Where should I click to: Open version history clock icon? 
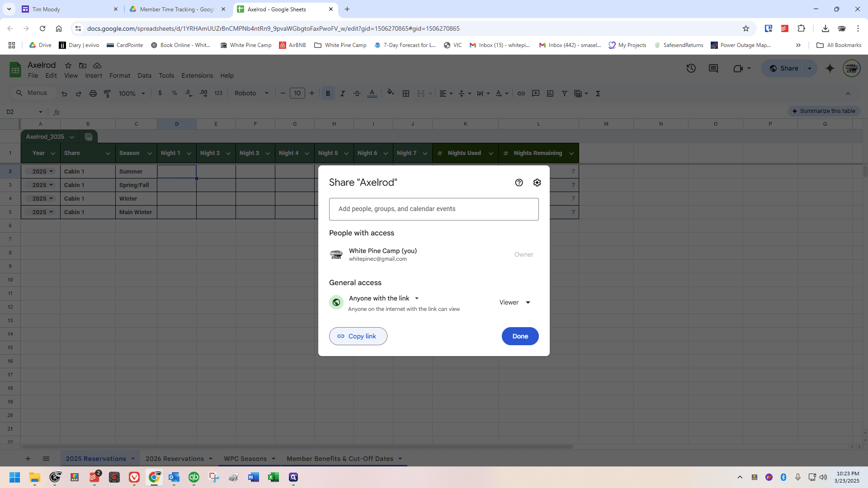click(691, 68)
